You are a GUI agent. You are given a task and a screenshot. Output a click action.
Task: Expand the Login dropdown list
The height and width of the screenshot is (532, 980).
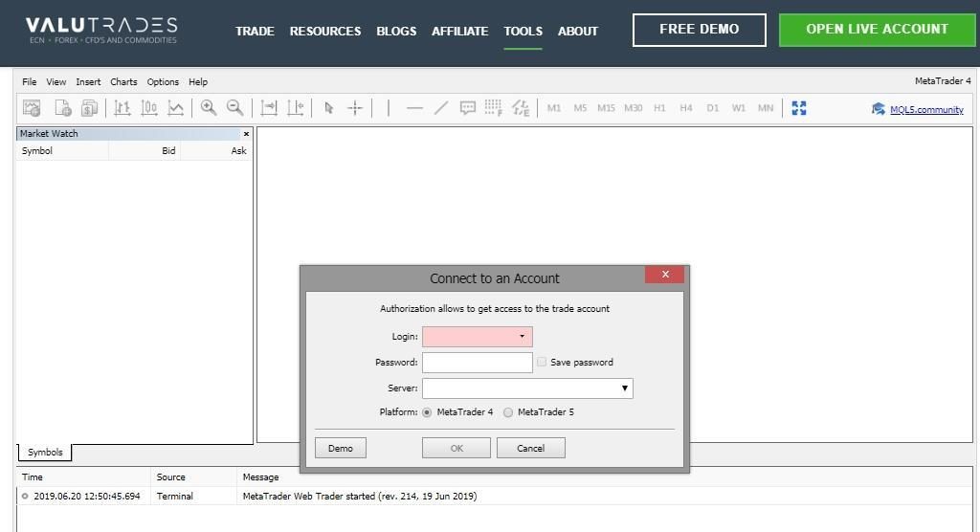coord(522,337)
